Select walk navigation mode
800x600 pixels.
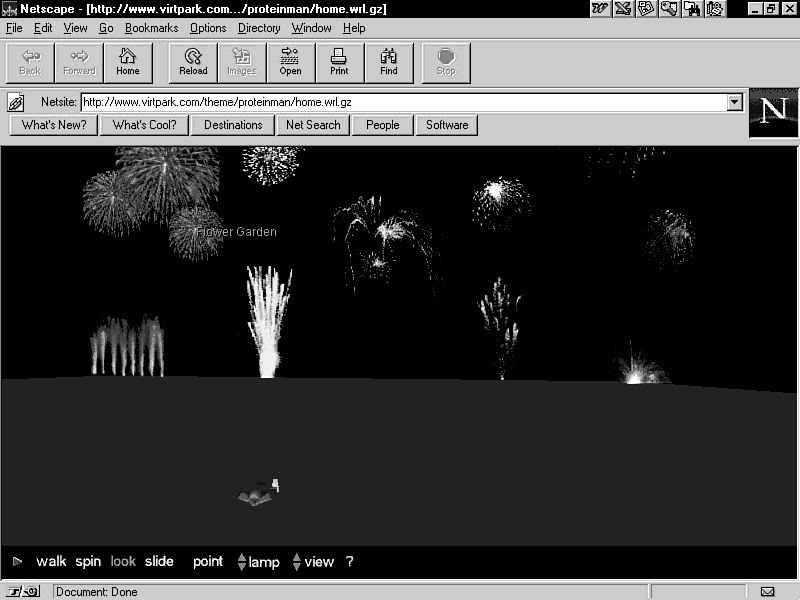coord(51,562)
